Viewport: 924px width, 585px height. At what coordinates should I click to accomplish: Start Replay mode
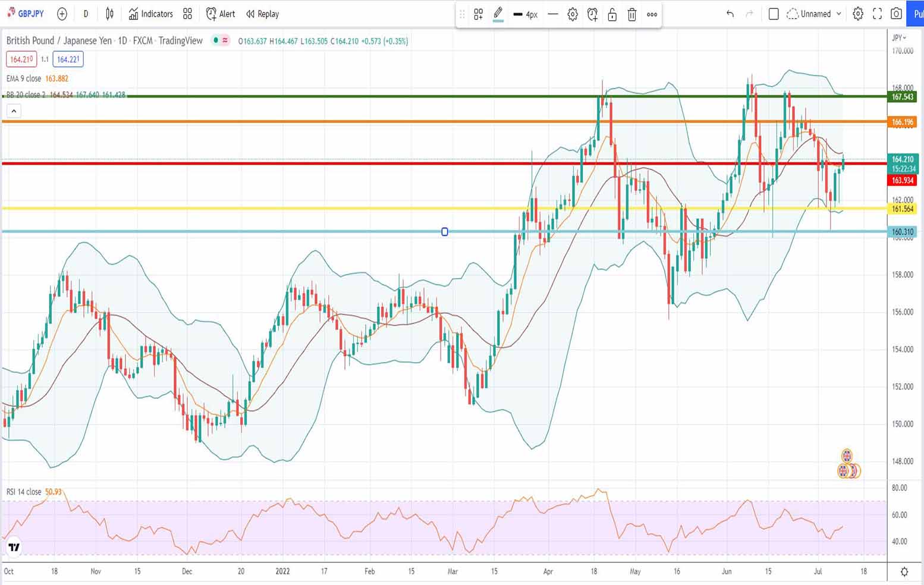coord(262,14)
